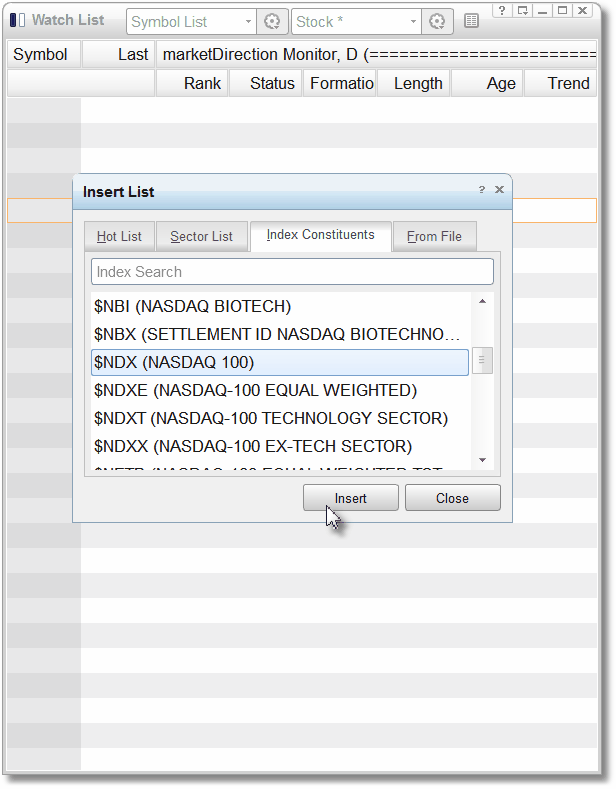The image size is (616, 789).
Task: Open the From File tab
Action: click(x=434, y=236)
